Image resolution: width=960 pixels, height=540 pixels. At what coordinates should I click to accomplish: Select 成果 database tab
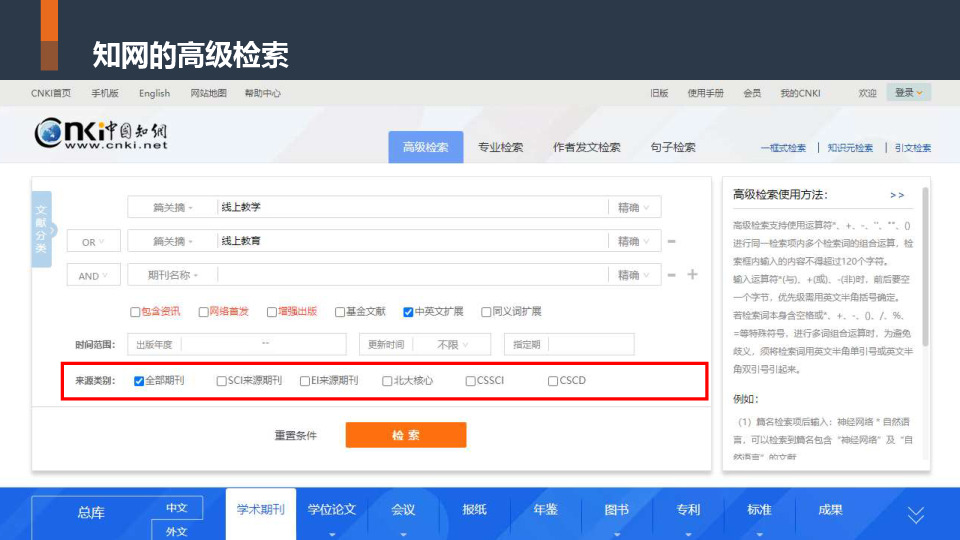tap(830, 510)
